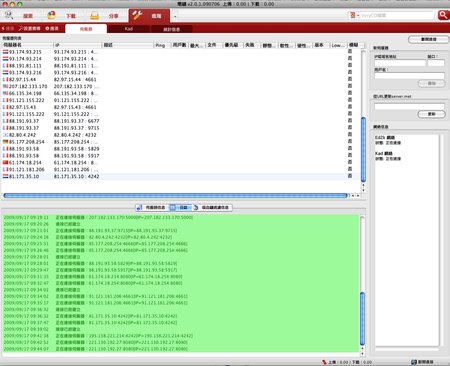This screenshot has height=366, width=450.
Task: Open the Share tab with folder icon
Action: (x=105, y=15)
